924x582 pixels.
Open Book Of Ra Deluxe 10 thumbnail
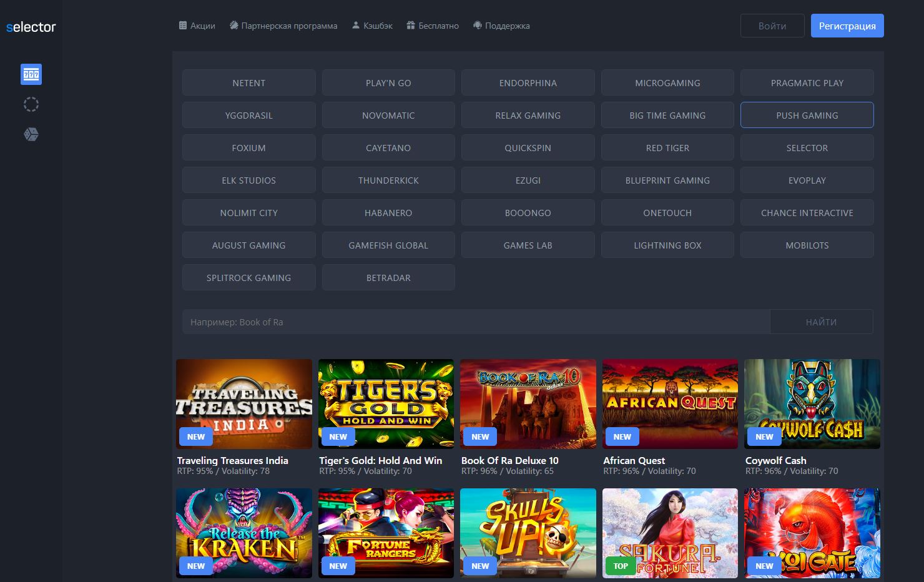tap(528, 403)
